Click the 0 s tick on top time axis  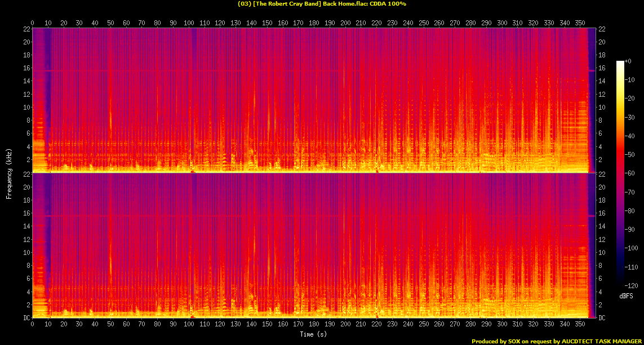coord(33,23)
